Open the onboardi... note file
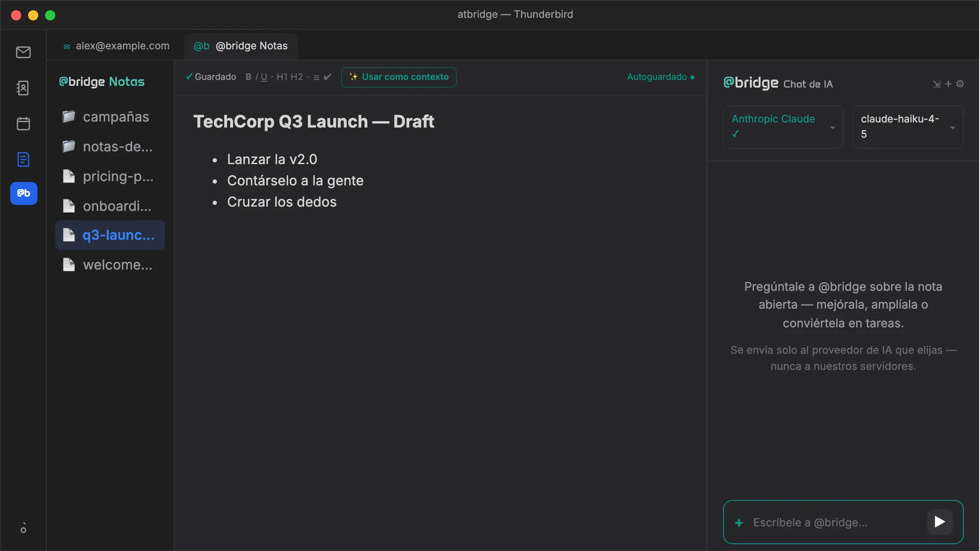980x551 pixels. [110, 206]
